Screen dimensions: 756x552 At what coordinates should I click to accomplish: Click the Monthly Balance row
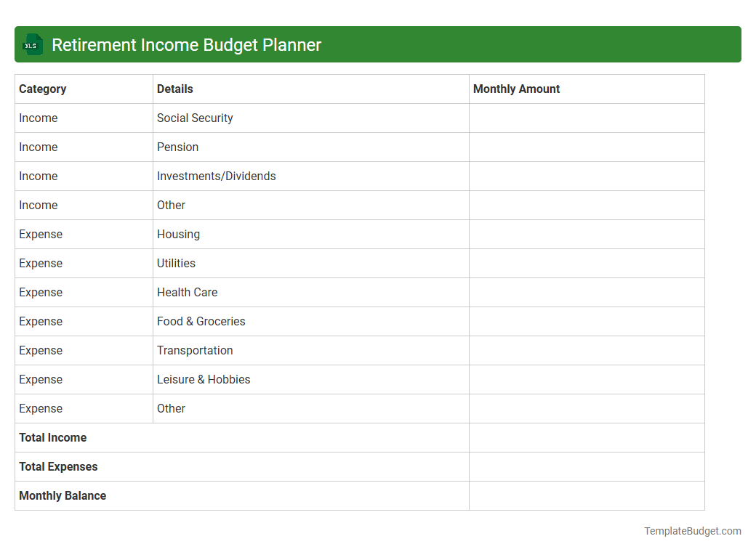coord(62,495)
